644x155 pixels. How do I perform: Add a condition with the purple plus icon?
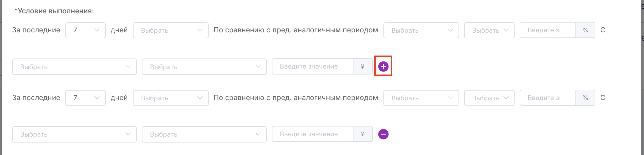(383, 67)
